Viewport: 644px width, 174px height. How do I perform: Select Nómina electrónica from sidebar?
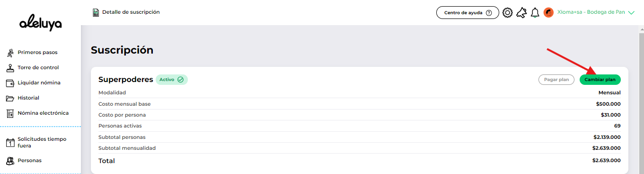point(43,113)
